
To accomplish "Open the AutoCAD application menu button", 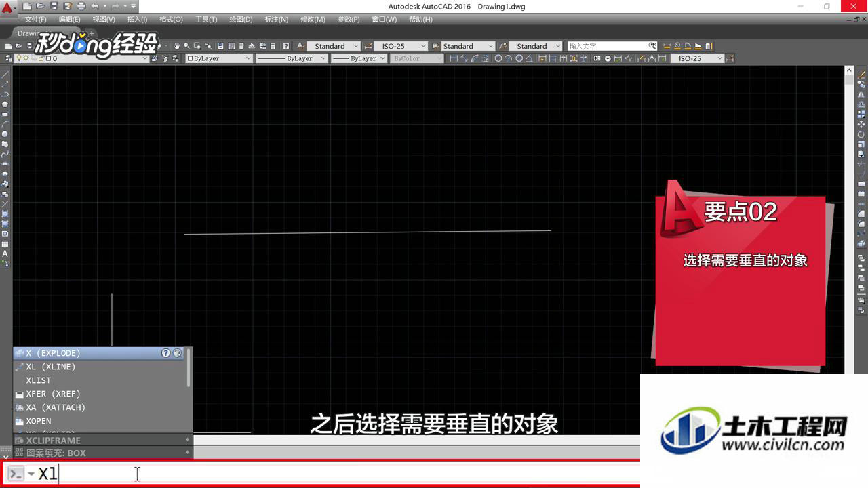I will (x=8, y=9).
